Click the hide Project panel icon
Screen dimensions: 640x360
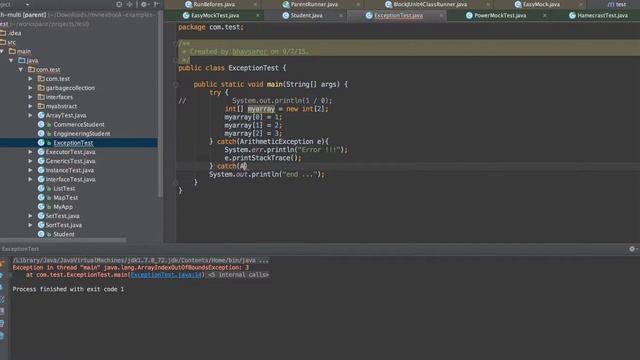pyautogui.click(x=156, y=4)
